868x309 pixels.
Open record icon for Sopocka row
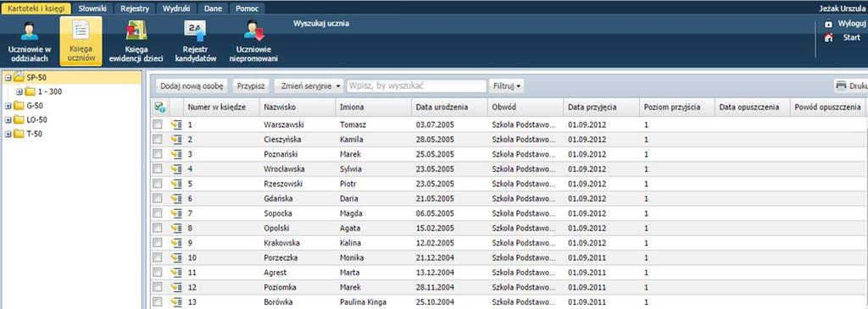(176, 213)
